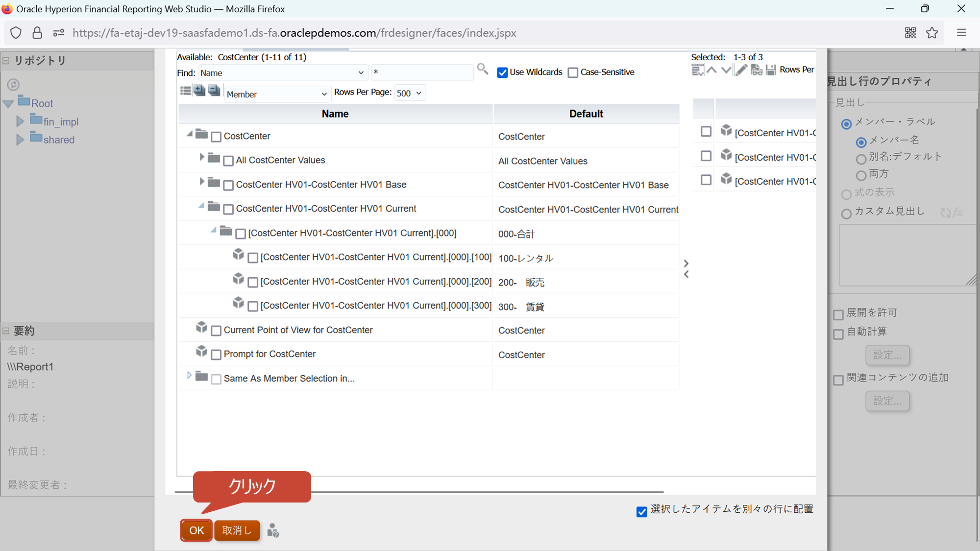Uncheck the Use Wildcards checkbox
980x551 pixels.
coord(502,72)
